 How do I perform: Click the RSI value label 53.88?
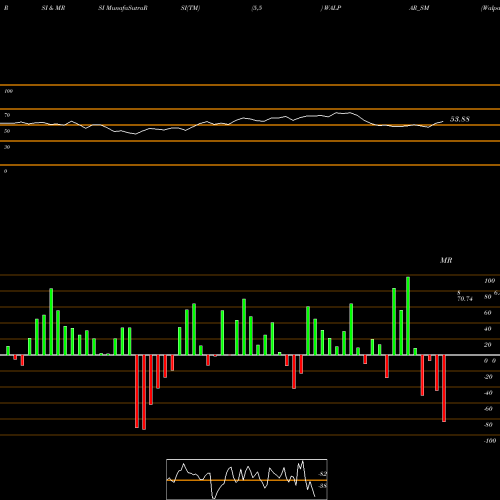coord(460,119)
